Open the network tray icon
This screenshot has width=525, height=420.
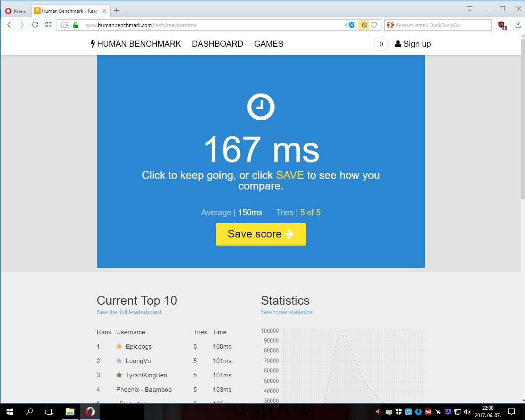click(458, 412)
